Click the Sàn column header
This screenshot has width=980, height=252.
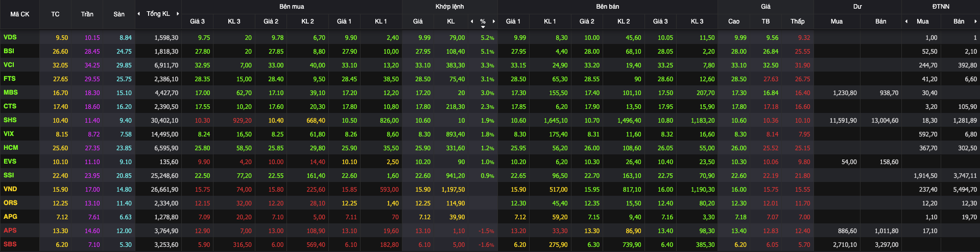coord(119,14)
